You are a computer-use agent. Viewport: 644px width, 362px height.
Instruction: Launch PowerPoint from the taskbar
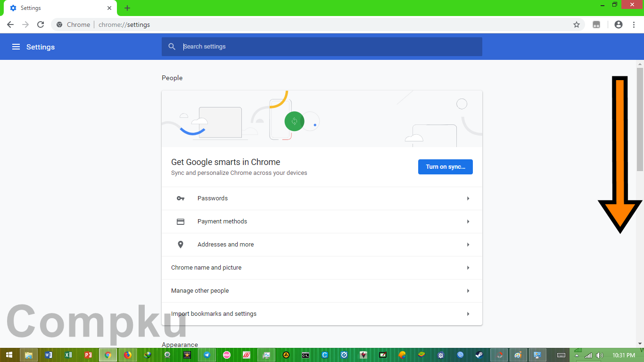88,355
